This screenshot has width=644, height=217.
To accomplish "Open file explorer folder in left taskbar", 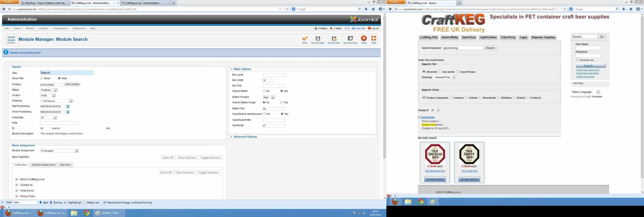I will point(74,213).
